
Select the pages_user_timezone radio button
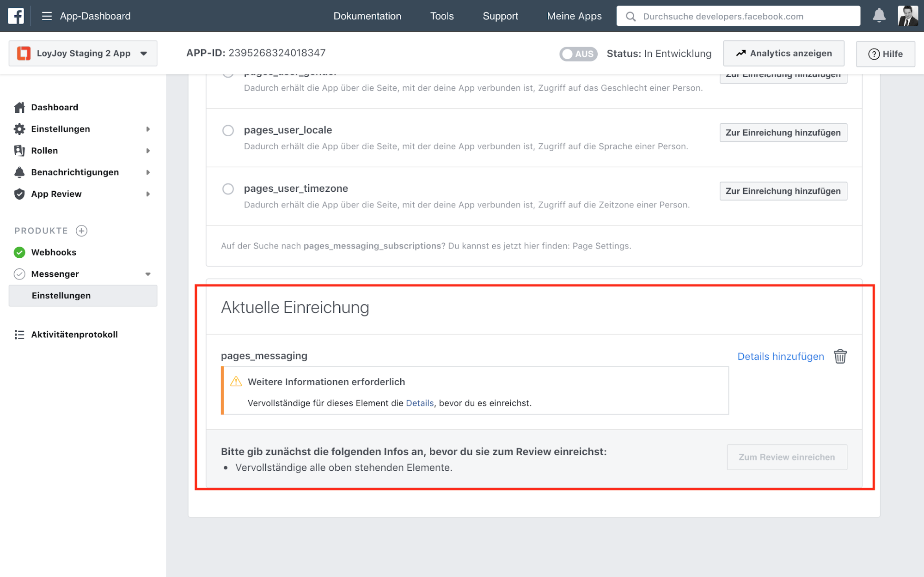point(228,189)
